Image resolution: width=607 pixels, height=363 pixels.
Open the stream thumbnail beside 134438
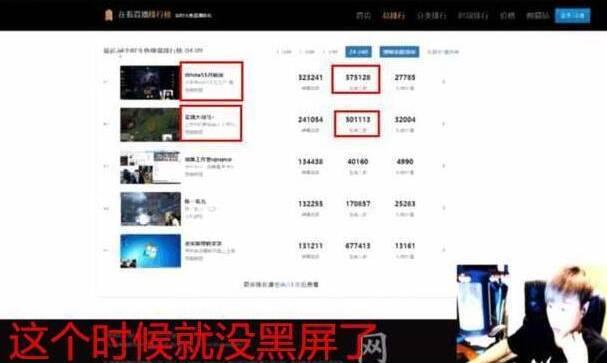tap(150, 167)
